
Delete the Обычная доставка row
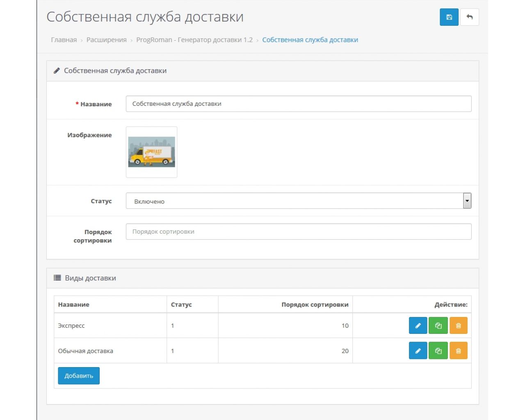pyautogui.click(x=459, y=351)
